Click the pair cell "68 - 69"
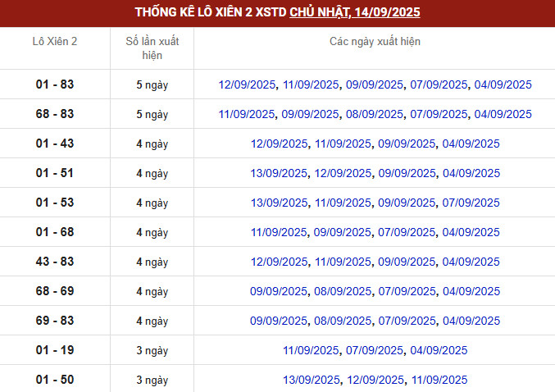 (55, 291)
